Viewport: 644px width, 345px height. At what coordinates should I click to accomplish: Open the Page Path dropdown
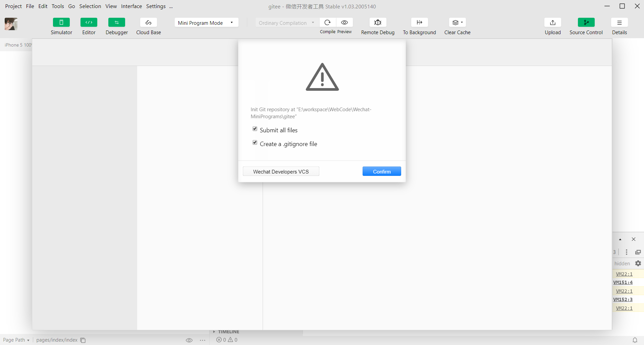pyautogui.click(x=16, y=340)
